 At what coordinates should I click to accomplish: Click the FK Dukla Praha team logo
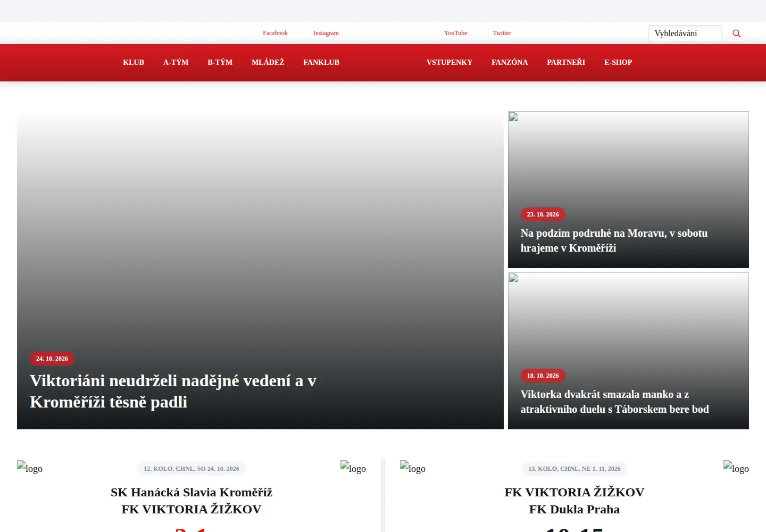pos(736,468)
